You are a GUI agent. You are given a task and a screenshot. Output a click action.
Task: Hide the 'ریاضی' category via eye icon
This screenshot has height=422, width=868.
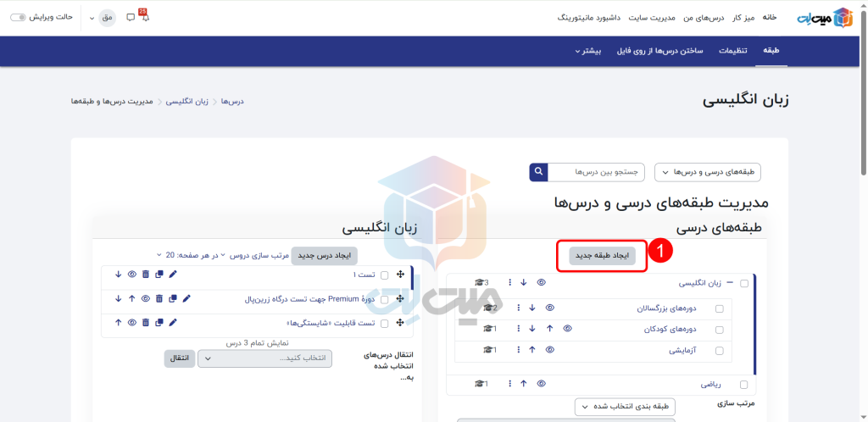pyautogui.click(x=542, y=384)
